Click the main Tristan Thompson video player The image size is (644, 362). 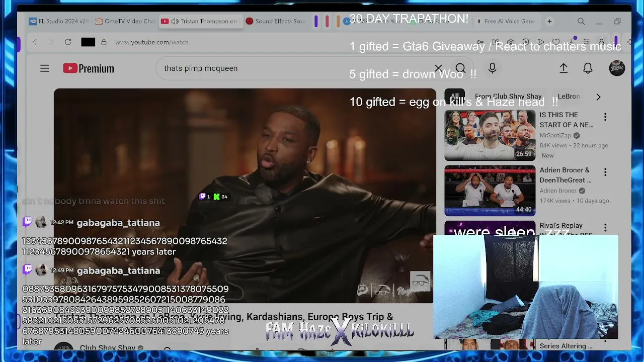(245, 196)
